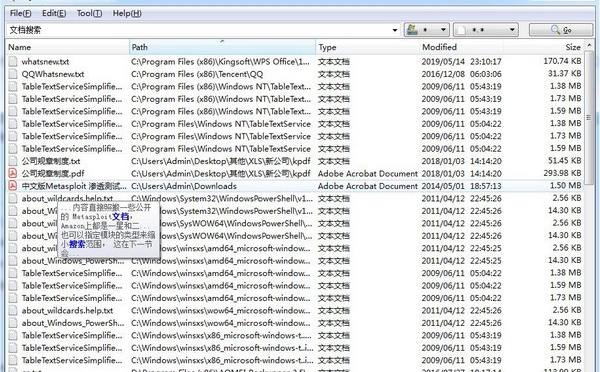
Task: Click the file icon of whatsnew.txt
Action: click(13, 61)
